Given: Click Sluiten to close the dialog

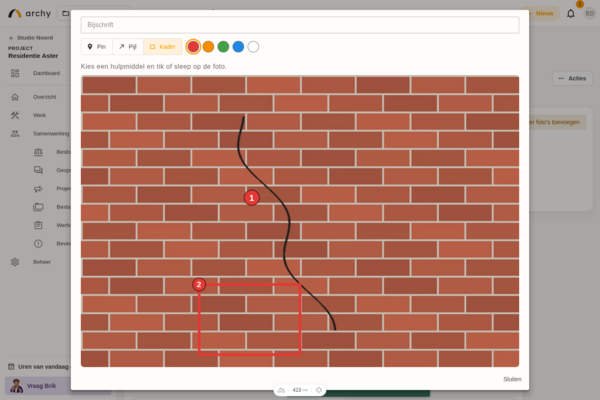Looking at the screenshot, I should (x=512, y=379).
